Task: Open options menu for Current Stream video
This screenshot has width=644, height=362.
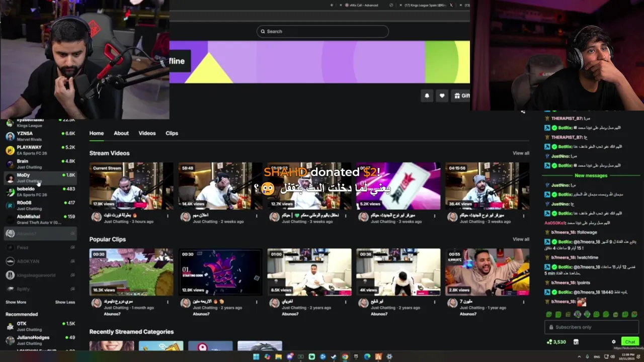Action: pyautogui.click(x=168, y=216)
